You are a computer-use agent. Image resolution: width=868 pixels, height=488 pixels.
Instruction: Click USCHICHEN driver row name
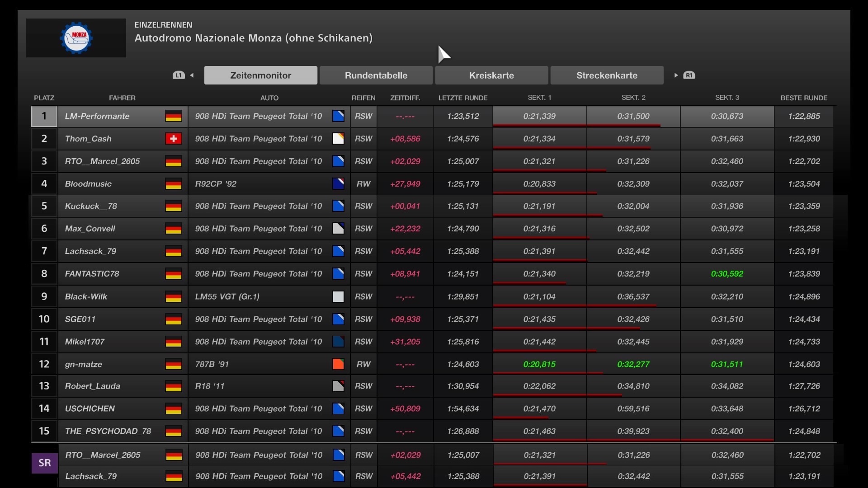pyautogui.click(x=90, y=408)
